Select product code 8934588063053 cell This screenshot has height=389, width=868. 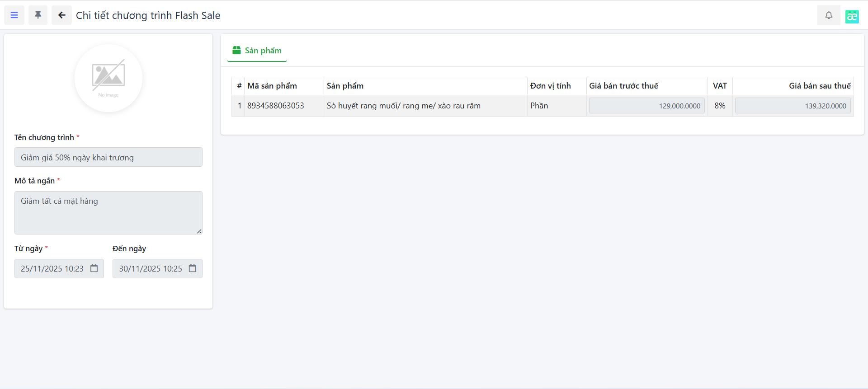[x=275, y=106]
